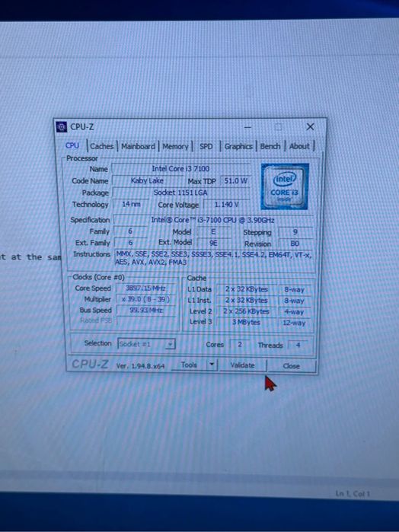The width and height of the screenshot is (399, 532).
Task: Select the CPU tab
Action: [72, 145]
